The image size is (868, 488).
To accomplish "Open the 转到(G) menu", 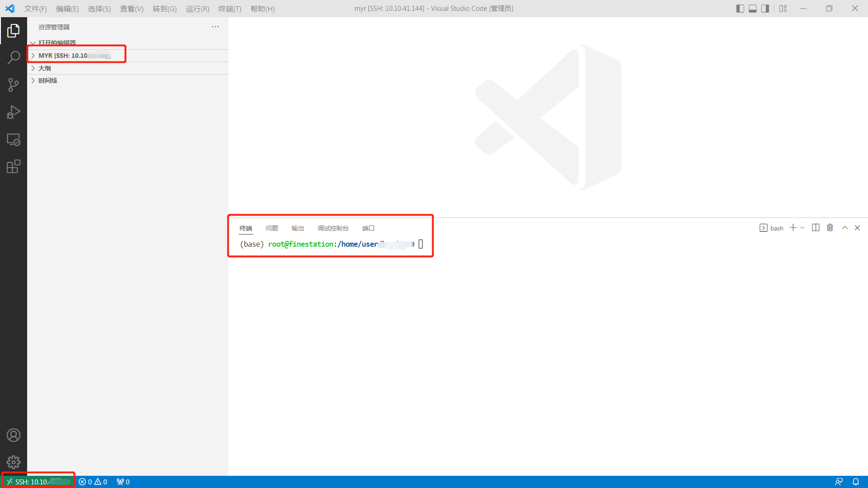I will coord(165,9).
